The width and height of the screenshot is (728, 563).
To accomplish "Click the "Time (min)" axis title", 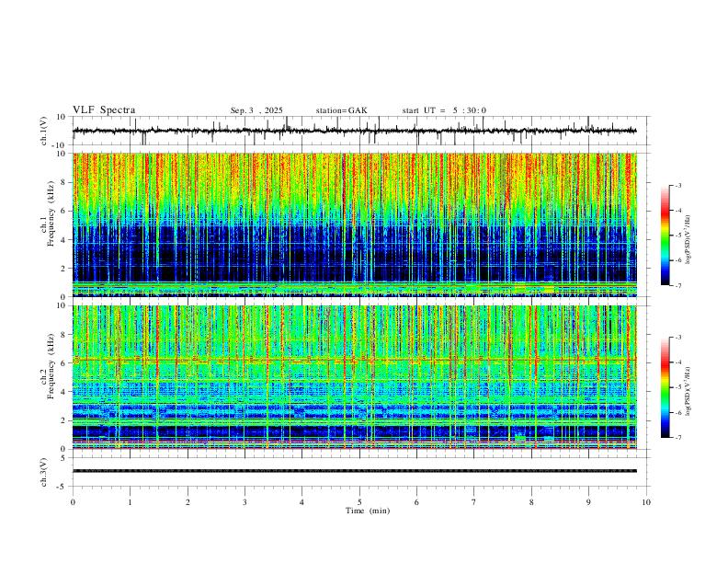I will point(368,511).
